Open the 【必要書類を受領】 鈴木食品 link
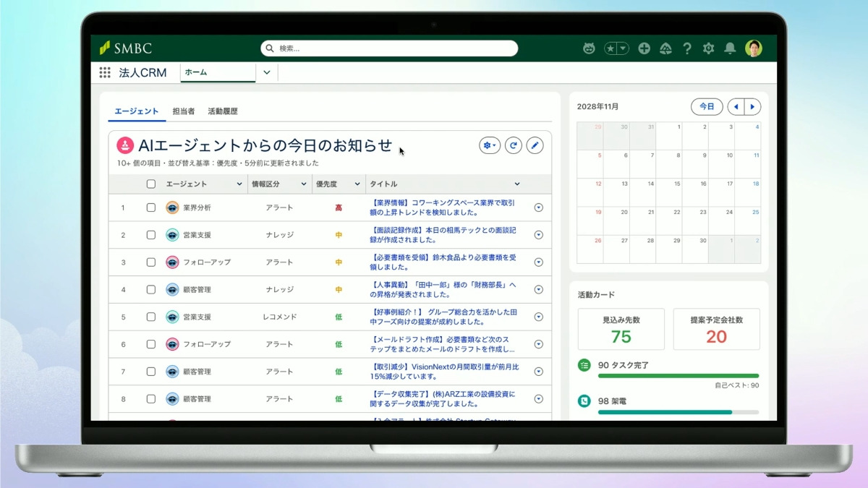 coord(443,262)
